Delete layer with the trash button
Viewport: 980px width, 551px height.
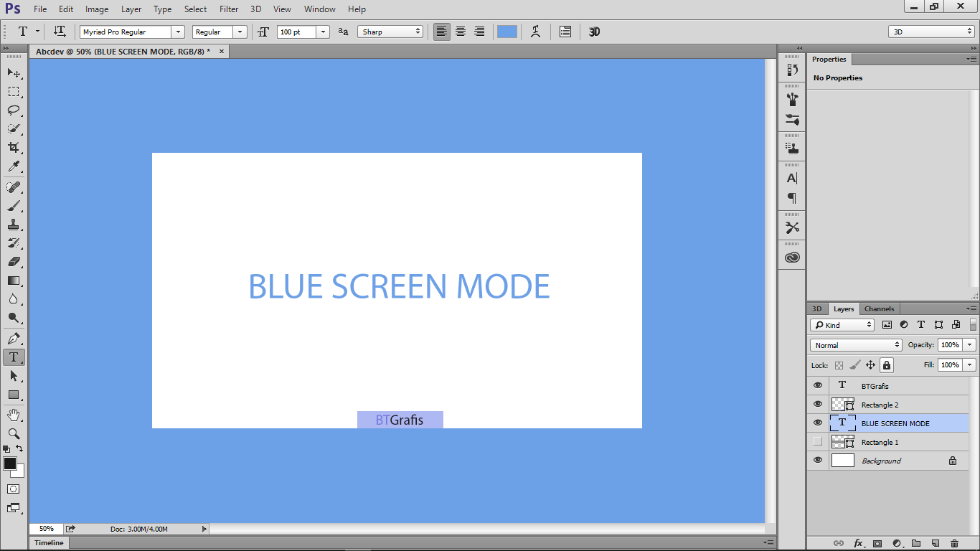(x=954, y=543)
